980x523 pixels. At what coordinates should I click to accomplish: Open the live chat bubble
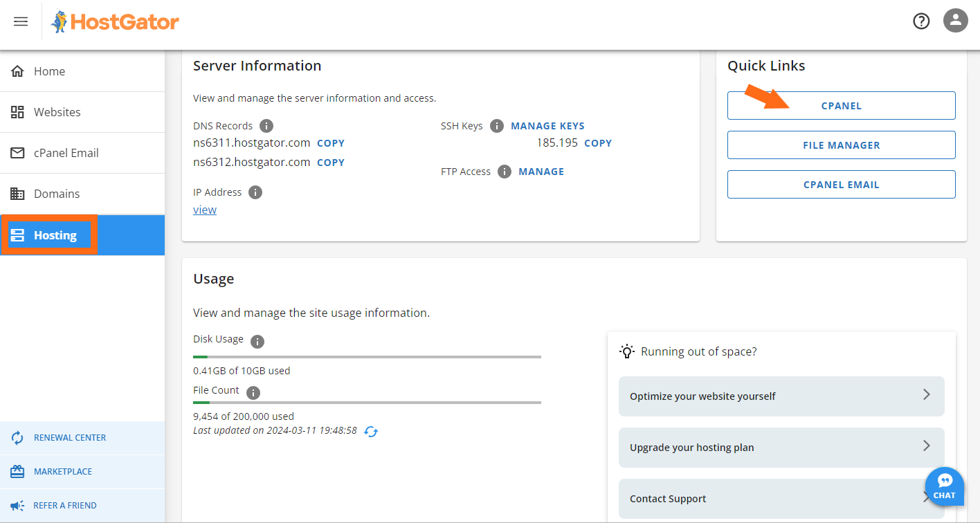(944, 486)
